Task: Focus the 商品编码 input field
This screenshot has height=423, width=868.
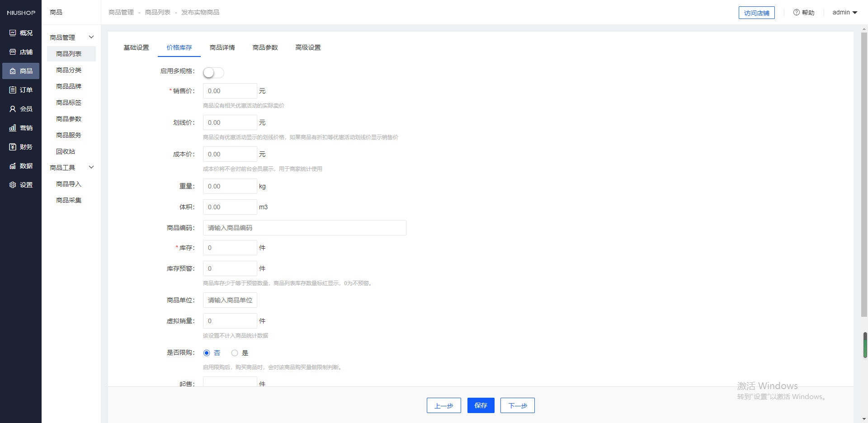Action: coord(304,228)
